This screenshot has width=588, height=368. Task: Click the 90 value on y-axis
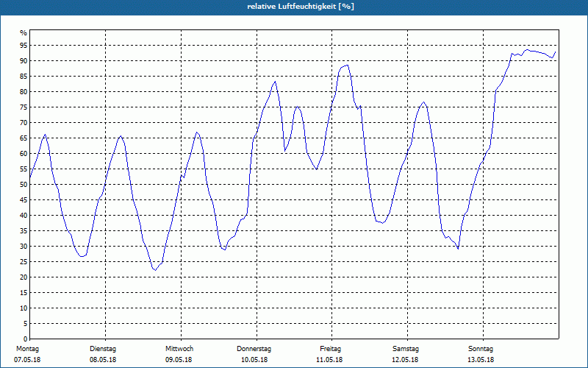[x=24, y=61]
